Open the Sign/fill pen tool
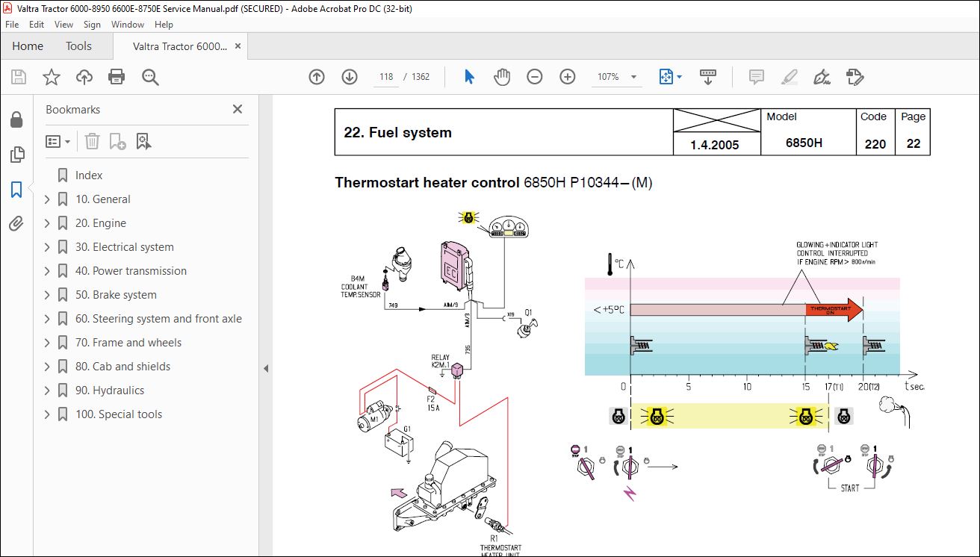The image size is (980, 557). 822,77
